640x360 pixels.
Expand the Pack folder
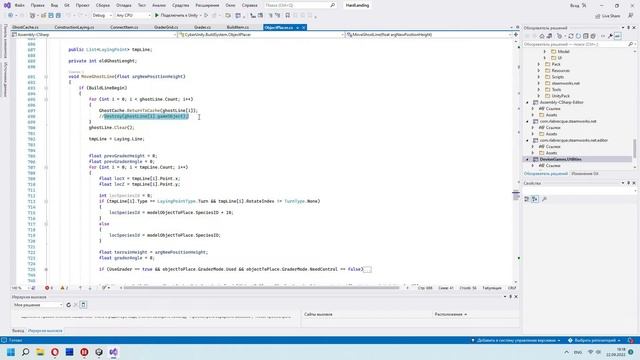click(539, 64)
